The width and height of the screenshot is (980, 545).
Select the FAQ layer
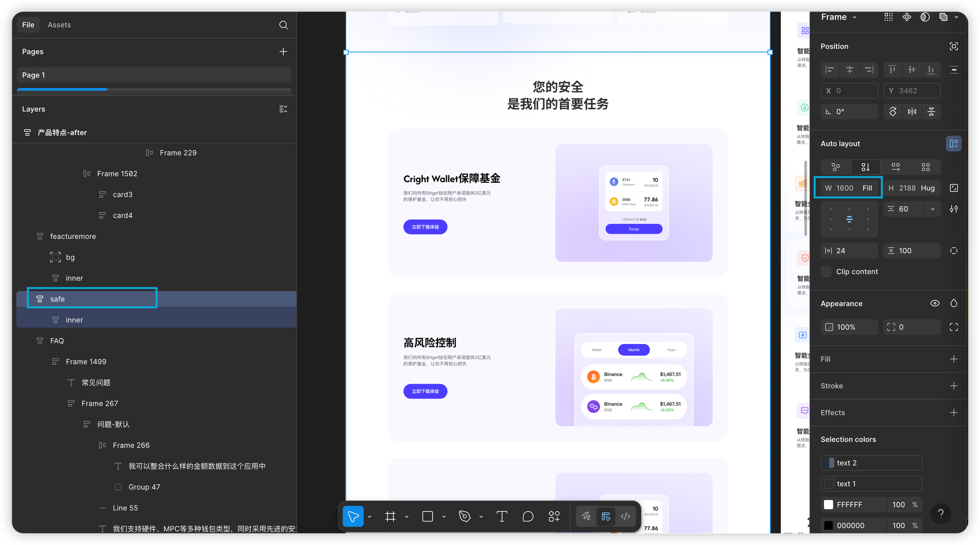57,341
